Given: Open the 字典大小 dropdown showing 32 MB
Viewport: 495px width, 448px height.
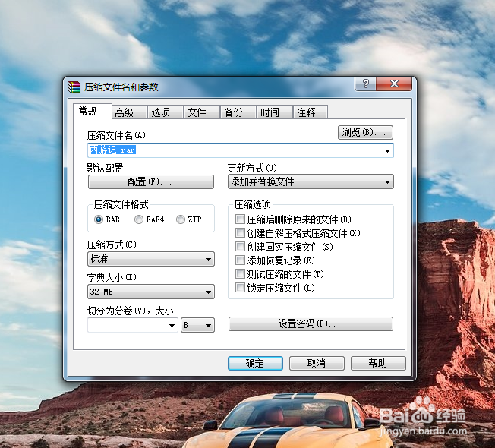Looking at the screenshot, I should pyautogui.click(x=151, y=292).
